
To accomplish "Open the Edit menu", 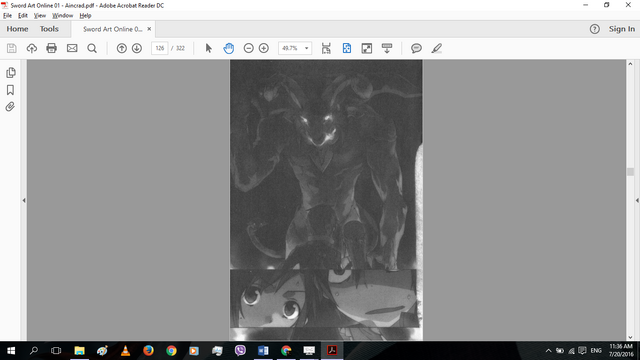I will point(22,16).
